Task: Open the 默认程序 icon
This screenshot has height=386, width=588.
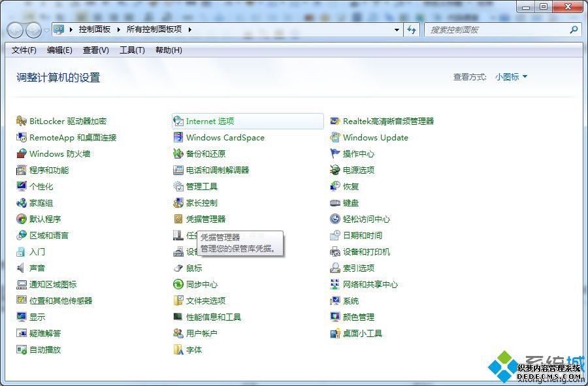Action: 21,219
